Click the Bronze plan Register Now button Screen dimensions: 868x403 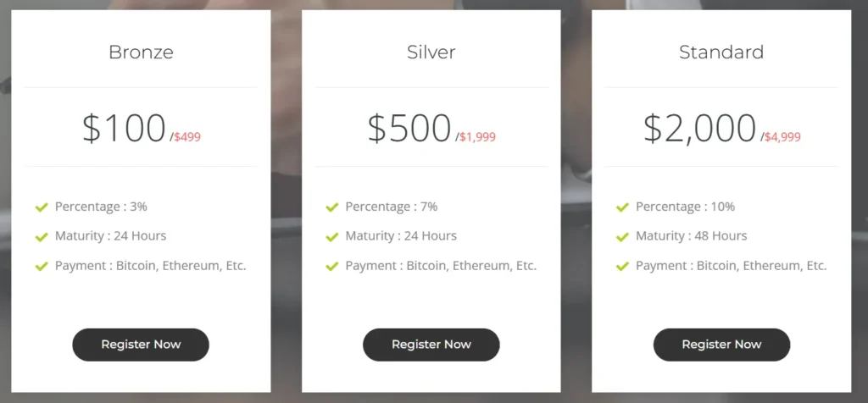pyautogui.click(x=141, y=345)
